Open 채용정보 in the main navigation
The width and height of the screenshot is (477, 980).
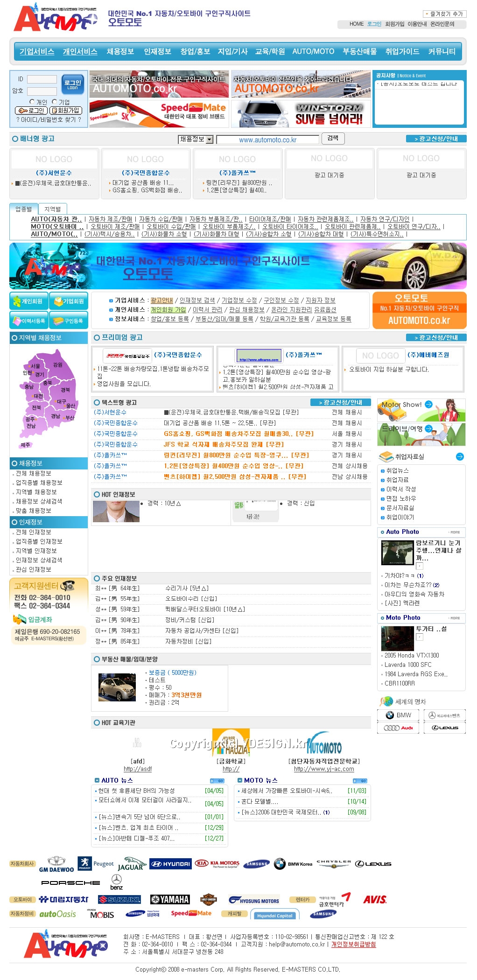click(120, 51)
